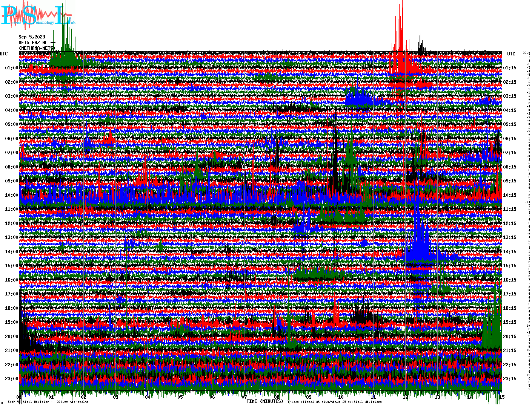Select the 10:00 hour label on left
Screen dimensions: 532x407
(x=11, y=195)
